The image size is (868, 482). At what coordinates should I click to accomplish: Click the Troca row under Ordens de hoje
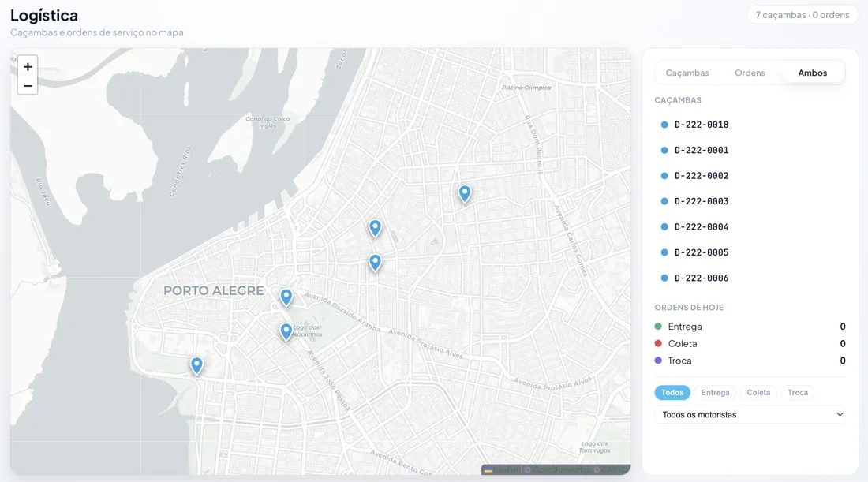[750, 361]
